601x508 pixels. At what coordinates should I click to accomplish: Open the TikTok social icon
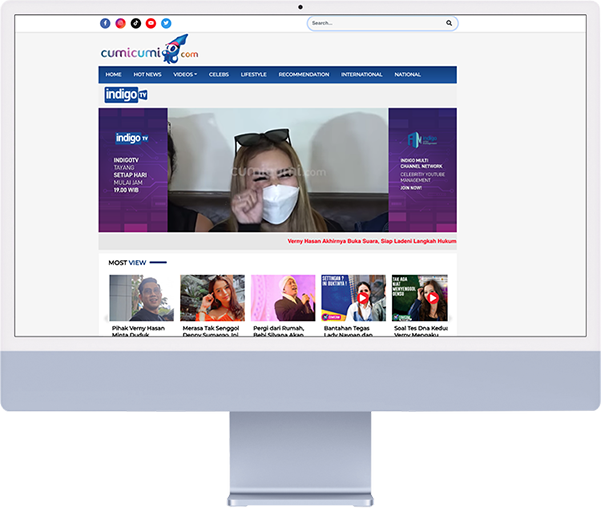pyautogui.click(x=136, y=23)
